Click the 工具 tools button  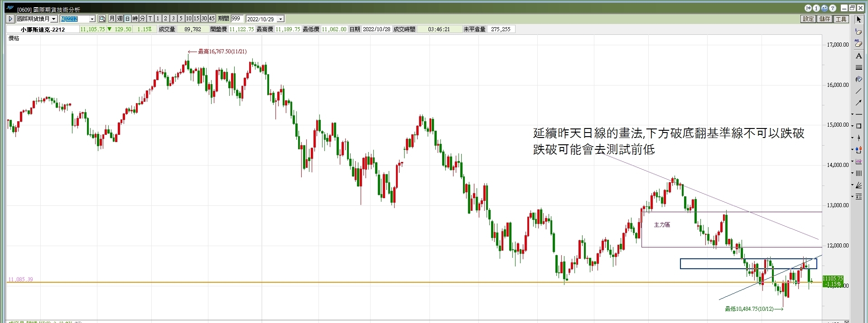point(841,19)
